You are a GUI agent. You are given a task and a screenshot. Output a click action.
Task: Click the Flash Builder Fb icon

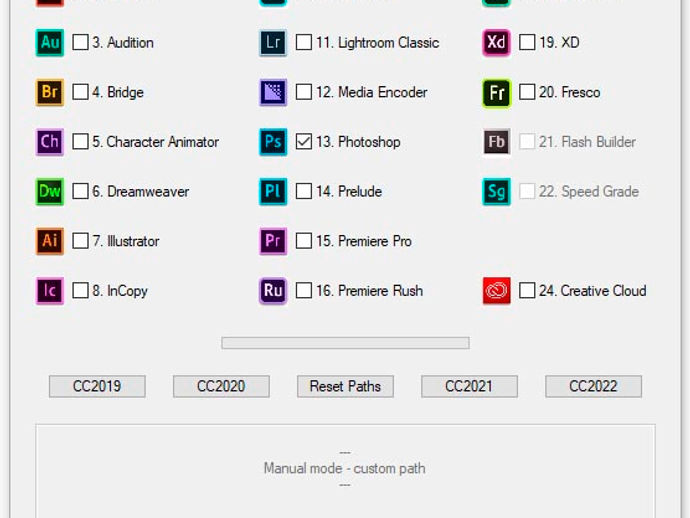pyautogui.click(x=496, y=142)
